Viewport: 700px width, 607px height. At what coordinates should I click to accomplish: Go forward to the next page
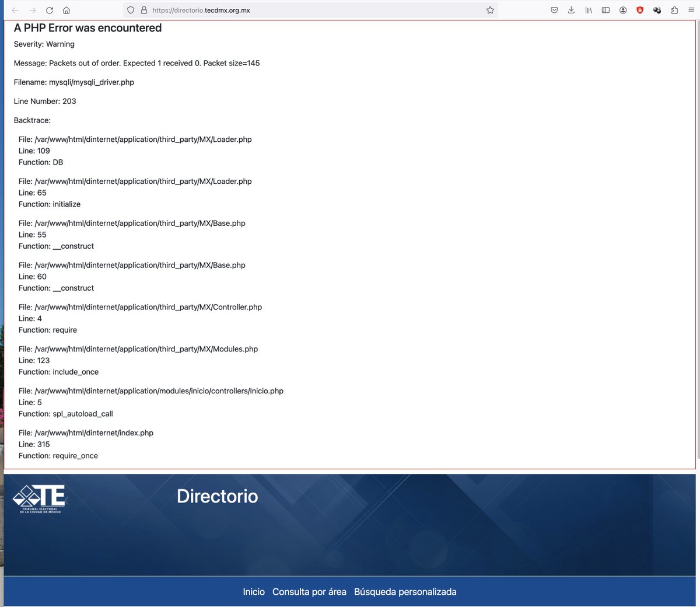point(32,10)
